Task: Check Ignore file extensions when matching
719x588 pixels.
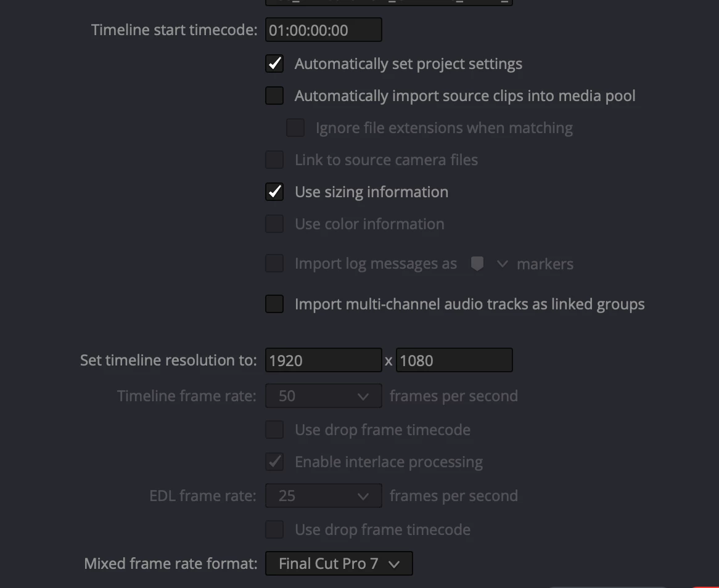Action: (295, 128)
